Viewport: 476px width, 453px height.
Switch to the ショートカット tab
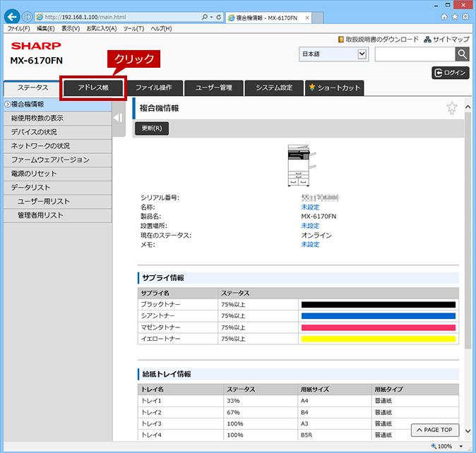[x=335, y=88]
